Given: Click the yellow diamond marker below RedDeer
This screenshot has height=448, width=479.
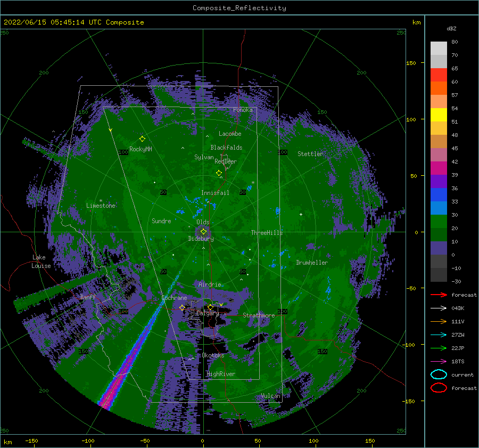Looking at the screenshot, I should point(219,173).
